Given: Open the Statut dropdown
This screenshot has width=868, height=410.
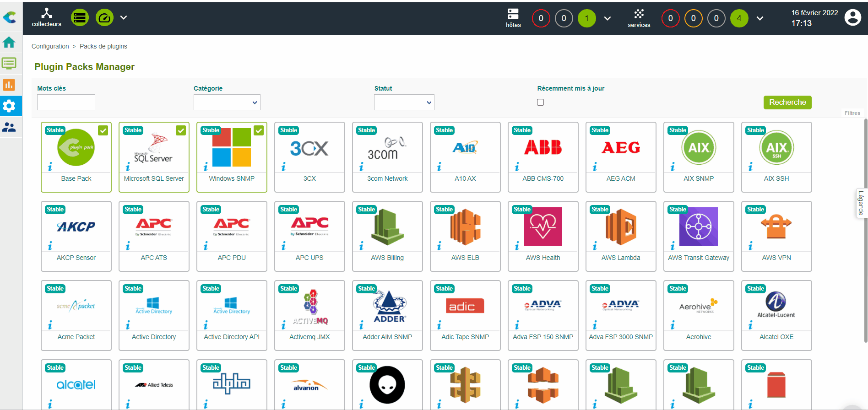Looking at the screenshot, I should 404,102.
